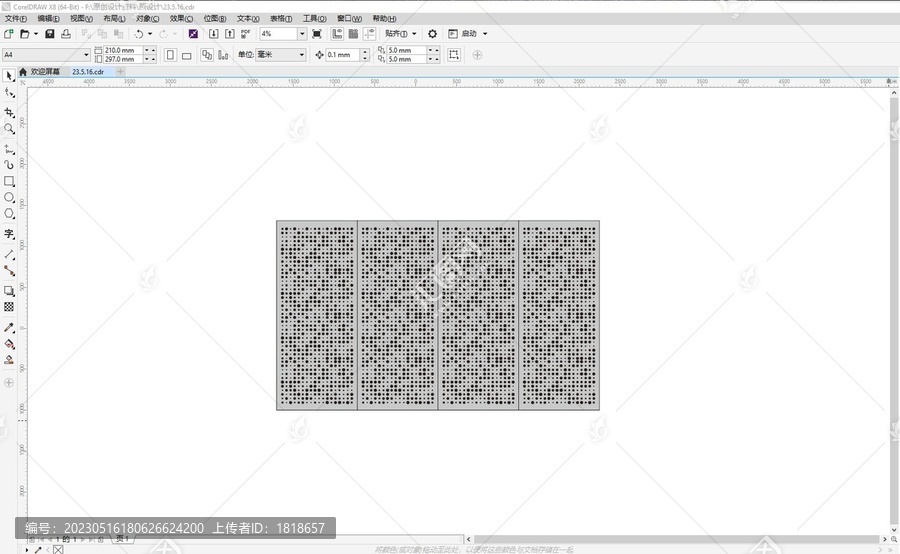Select the Freehand curve tool
This screenshot has width=900, height=554.
click(9, 149)
